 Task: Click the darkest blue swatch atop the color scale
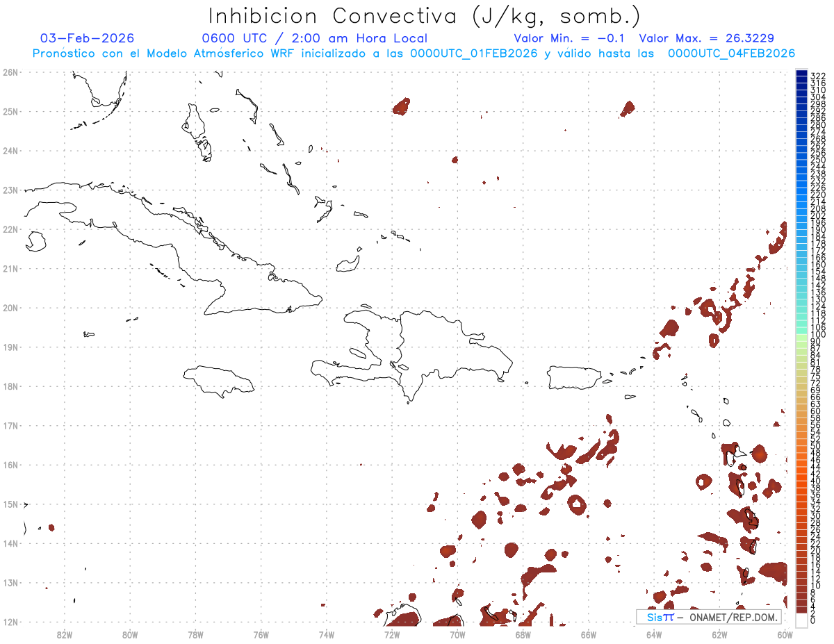pyautogui.click(x=801, y=73)
